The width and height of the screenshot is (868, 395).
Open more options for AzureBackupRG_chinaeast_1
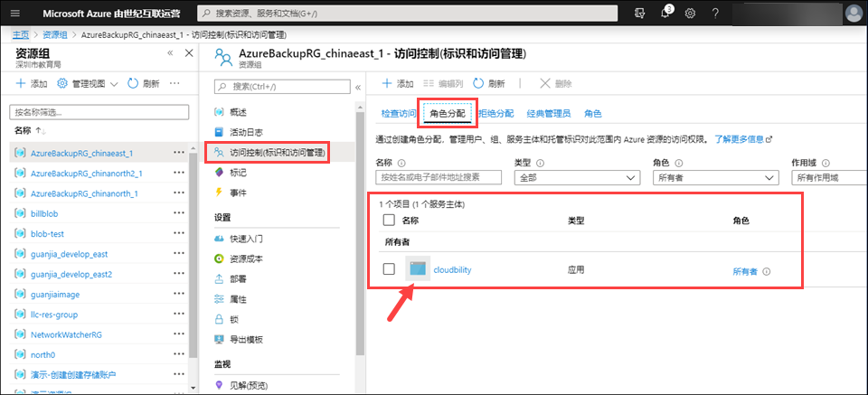(178, 152)
